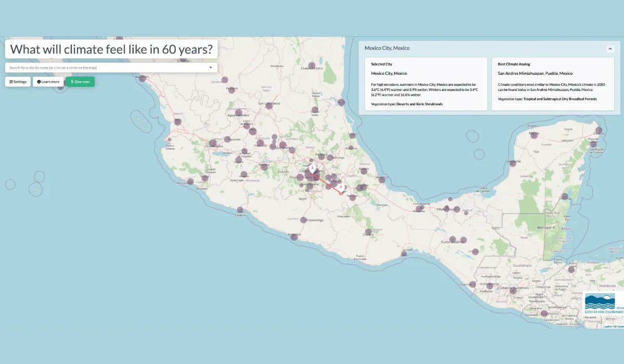Open the Leaflet attribution link
This screenshot has width=624, height=364.
607,327
